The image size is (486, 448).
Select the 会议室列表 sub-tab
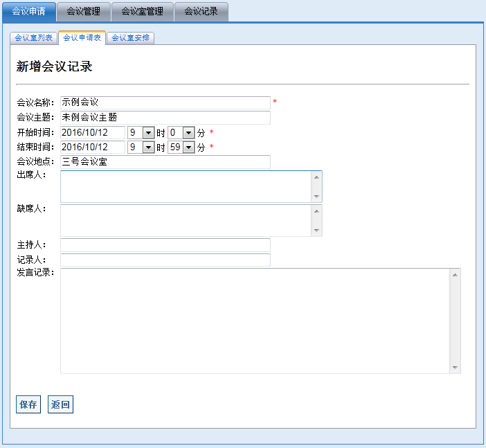[x=34, y=38]
